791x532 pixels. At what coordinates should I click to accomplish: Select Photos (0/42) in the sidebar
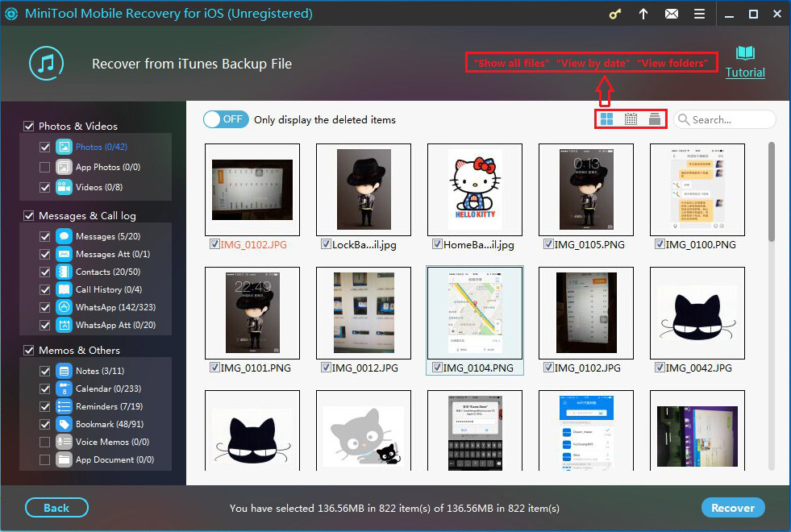[102, 147]
